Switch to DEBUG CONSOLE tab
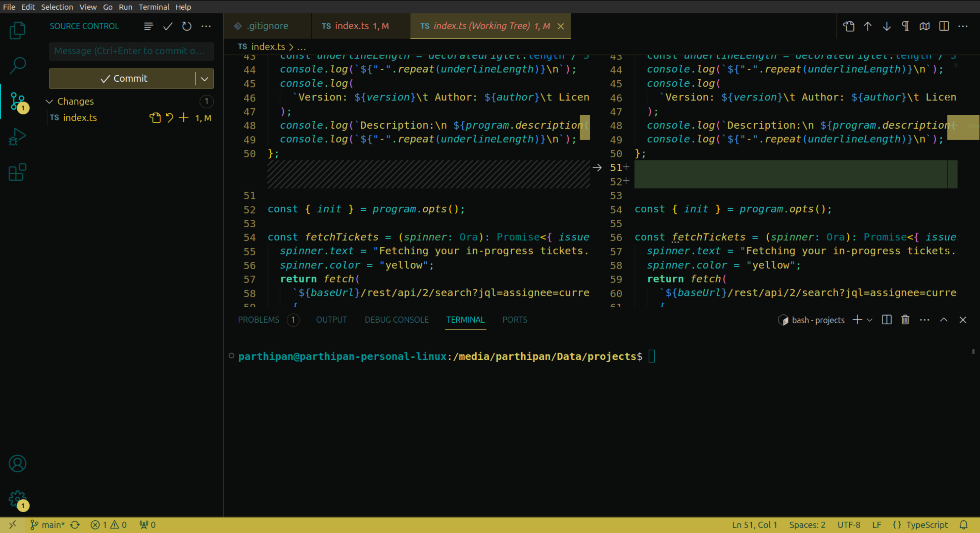980x533 pixels. coord(397,320)
